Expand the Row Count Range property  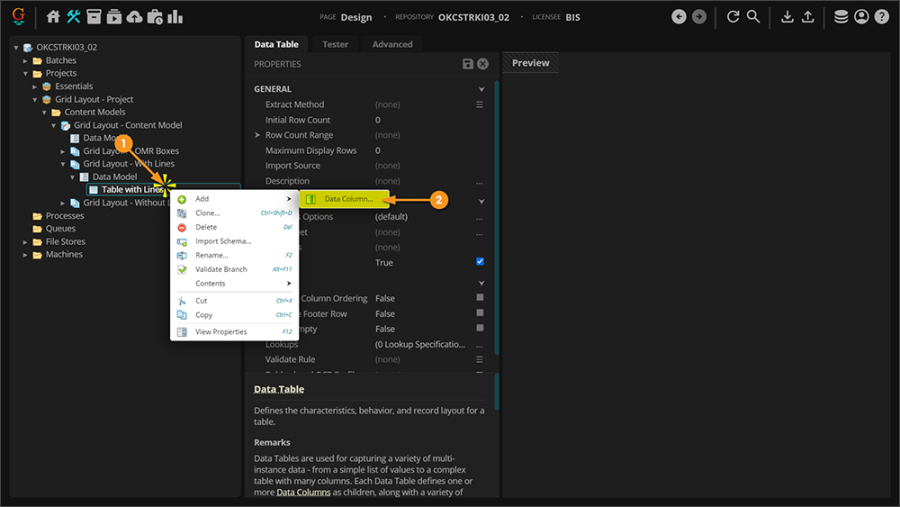[258, 135]
